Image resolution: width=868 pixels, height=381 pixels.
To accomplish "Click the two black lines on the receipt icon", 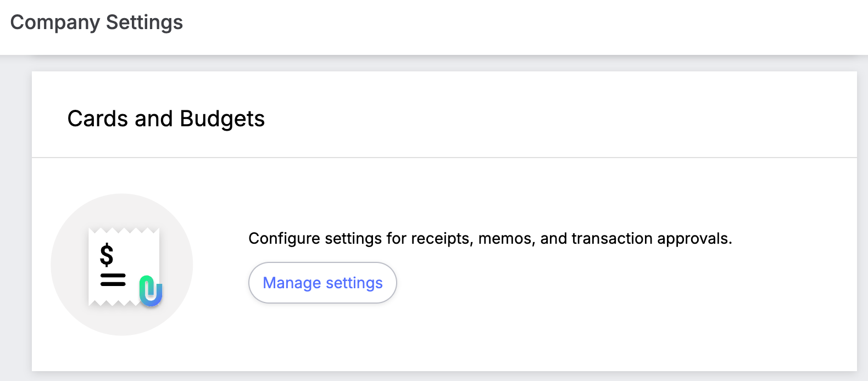I will (113, 279).
